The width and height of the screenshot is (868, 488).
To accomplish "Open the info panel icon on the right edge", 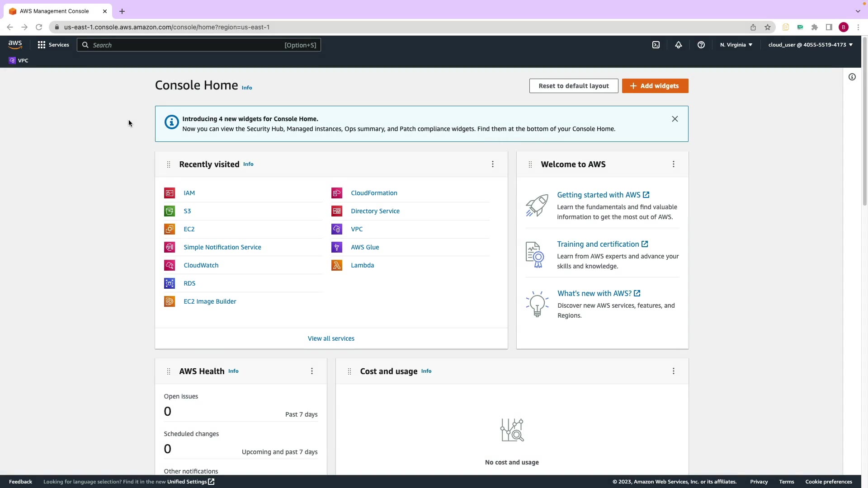I will tap(852, 77).
